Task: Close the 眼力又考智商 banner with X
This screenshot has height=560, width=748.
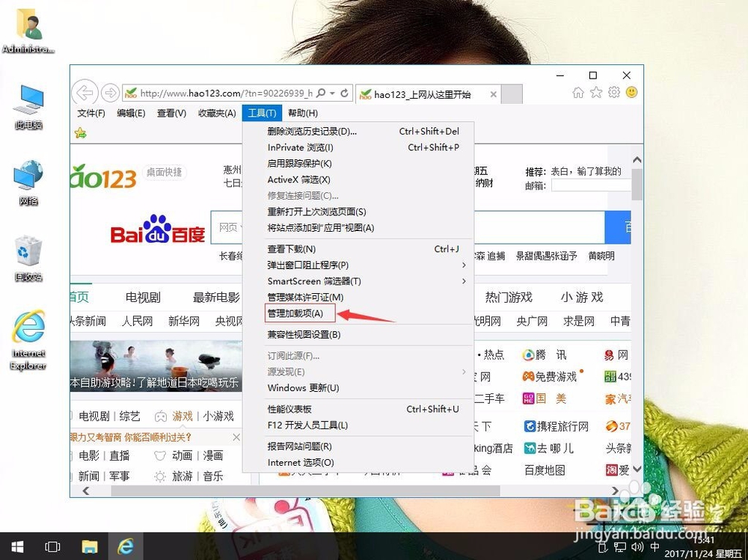Action: click(x=236, y=437)
